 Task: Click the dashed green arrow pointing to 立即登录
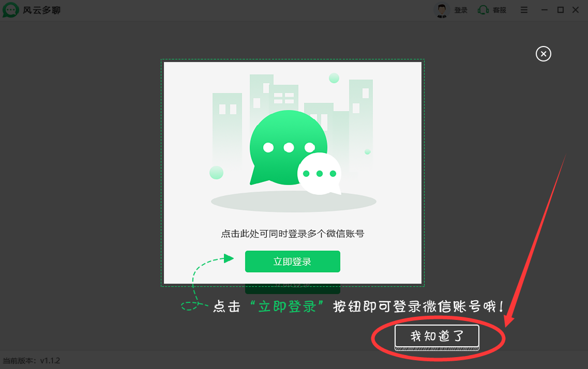click(x=228, y=258)
